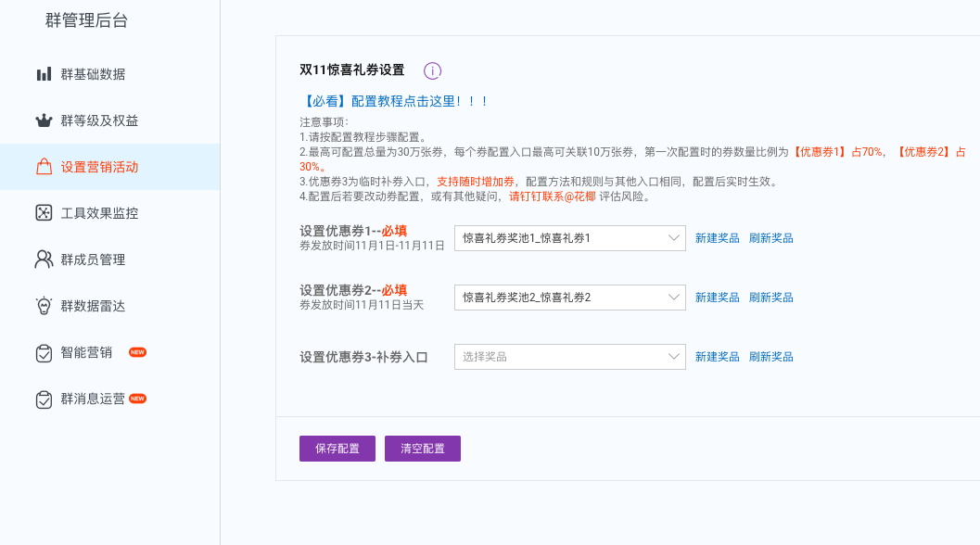Click 刷新奖品 for 优惠券3 补券入口
The height and width of the screenshot is (545, 980).
[x=770, y=357]
